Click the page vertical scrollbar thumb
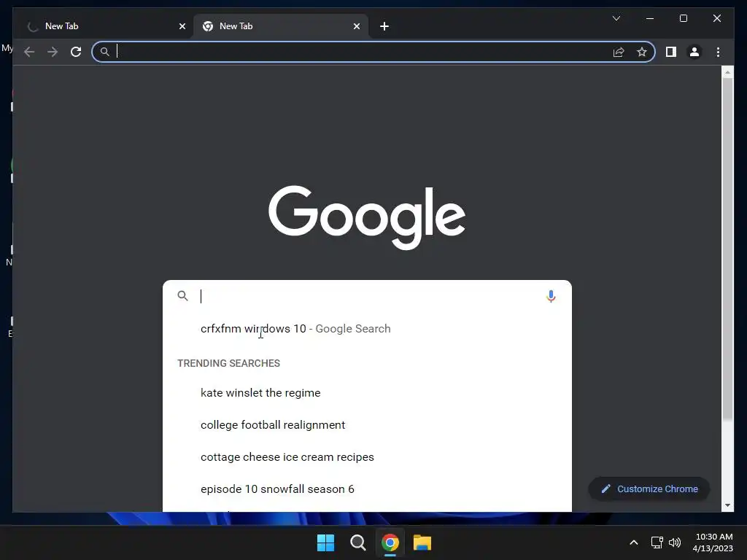Screen dimensions: 747x560 point(727,249)
